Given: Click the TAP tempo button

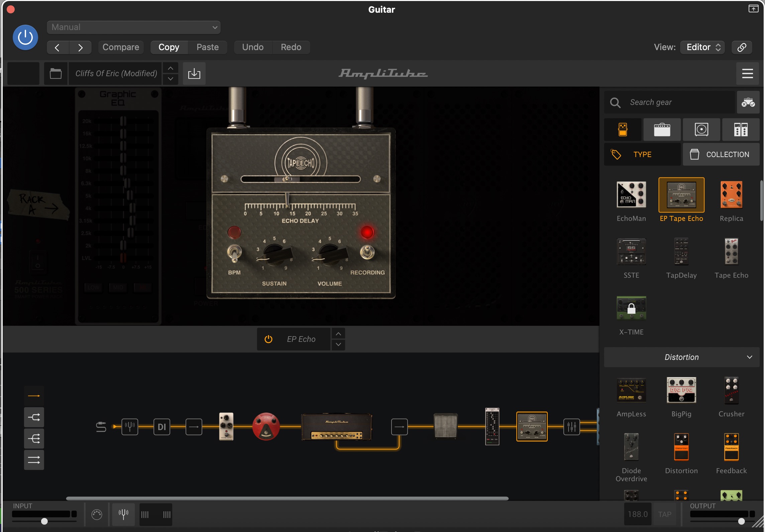Looking at the screenshot, I should coord(665,515).
